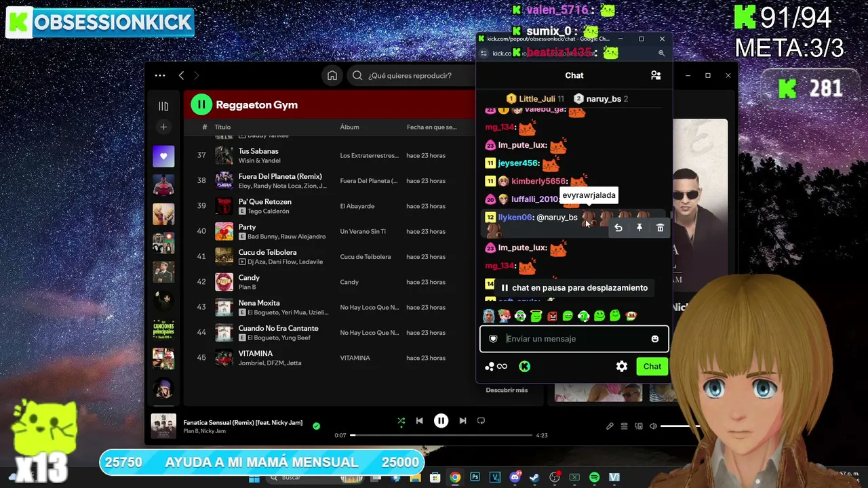Open the Windows Start menu
Screen dimensions: 868x488
(254, 478)
